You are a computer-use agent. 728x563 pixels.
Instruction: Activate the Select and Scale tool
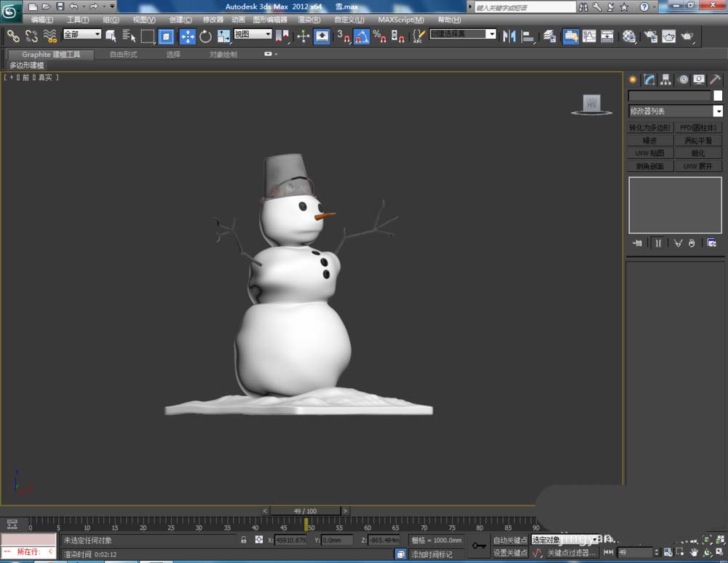[223, 36]
